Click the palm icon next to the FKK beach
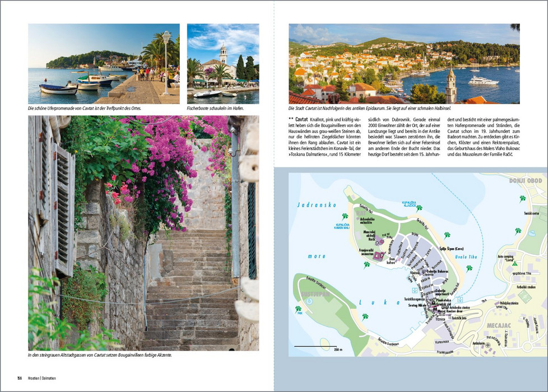The image size is (548, 392). 298,309
